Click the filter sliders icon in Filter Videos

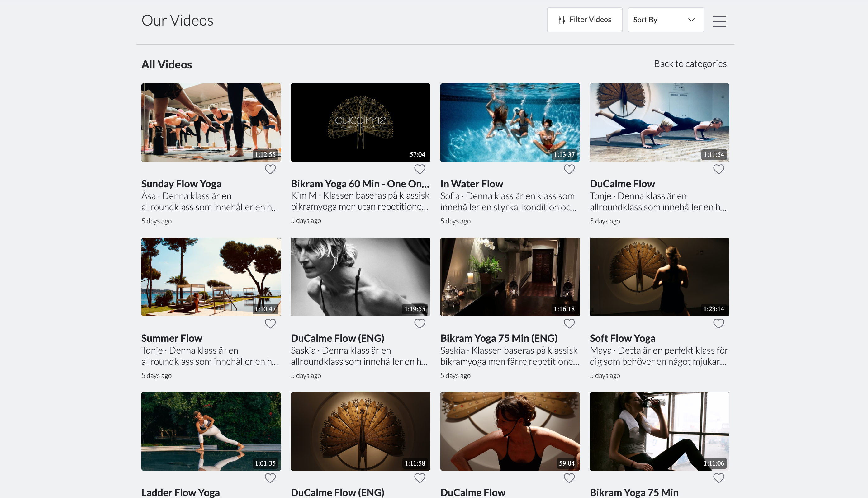click(562, 20)
